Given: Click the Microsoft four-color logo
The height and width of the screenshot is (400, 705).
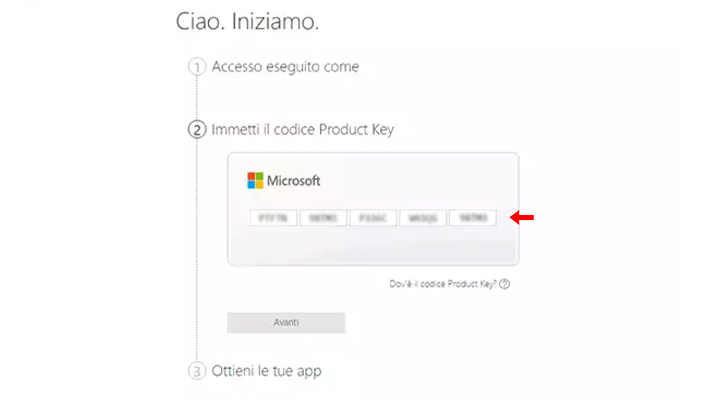Looking at the screenshot, I should pyautogui.click(x=254, y=181).
